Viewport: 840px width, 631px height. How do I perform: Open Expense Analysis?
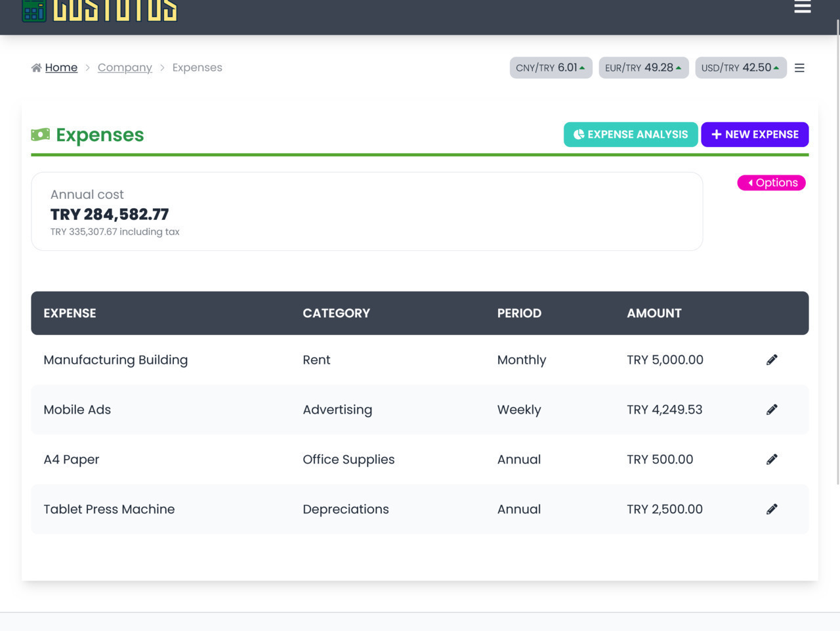click(630, 135)
